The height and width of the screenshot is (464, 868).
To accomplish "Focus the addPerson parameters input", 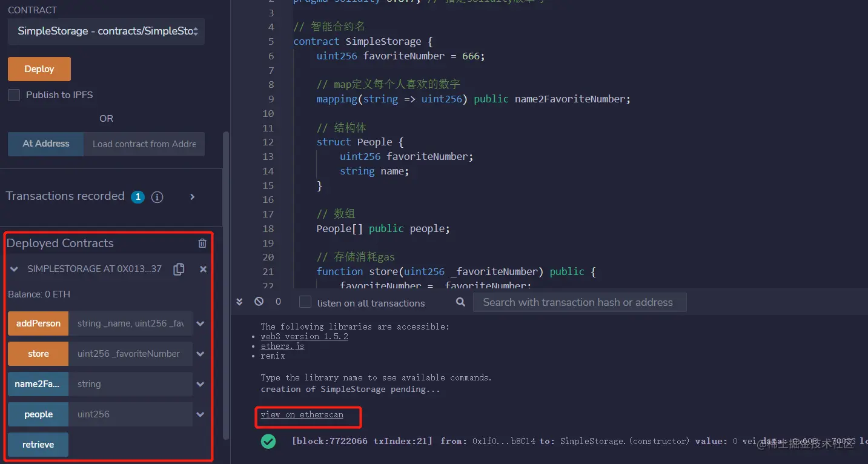I will 130,323.
